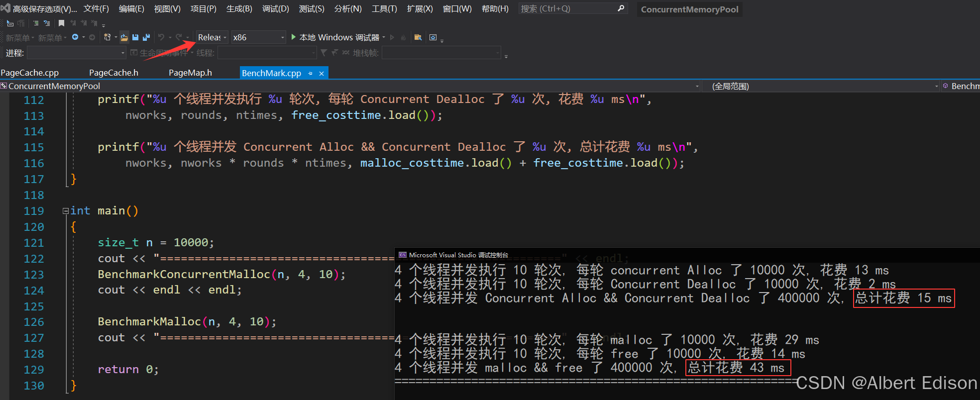Open the x86 platform dropdown
The width and height of the screenshot is (980, 400).
click(x=259, y=37)
